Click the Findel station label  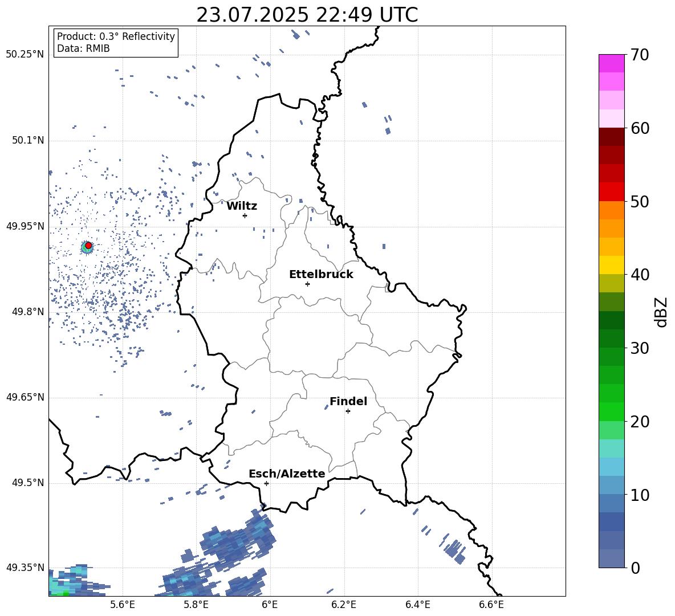click(x=348, y=401)
